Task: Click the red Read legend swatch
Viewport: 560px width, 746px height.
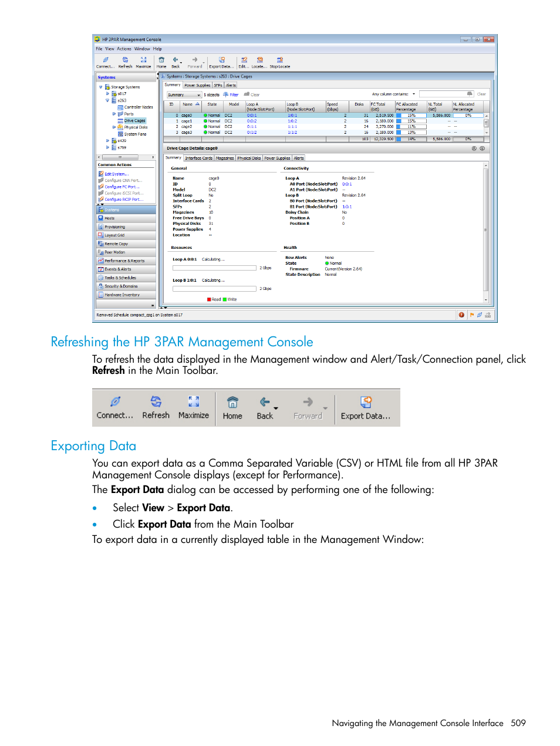Action: [x=209, y=299]
